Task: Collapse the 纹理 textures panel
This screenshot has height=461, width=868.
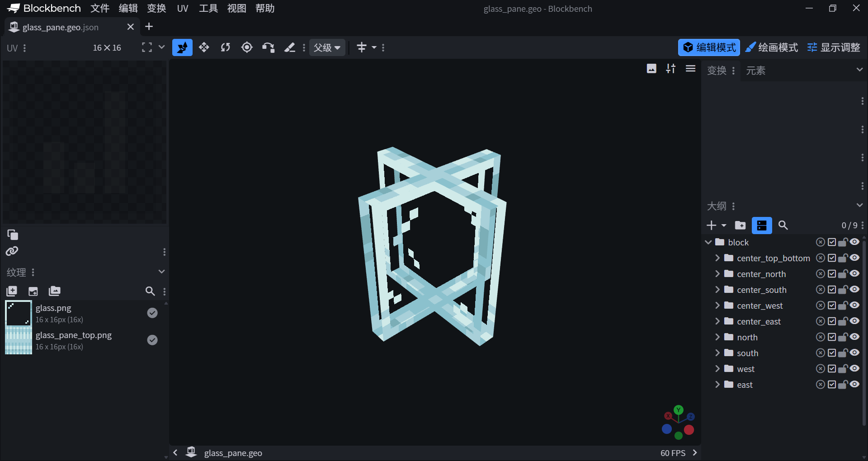Action: click(161, 272)
